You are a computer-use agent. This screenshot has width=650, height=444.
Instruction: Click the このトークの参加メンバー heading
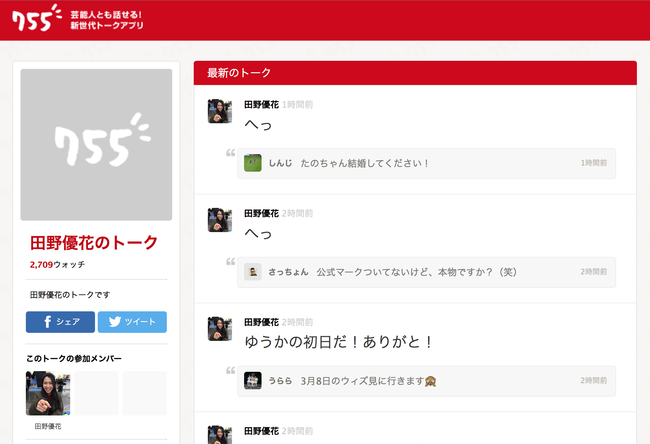tap(74, 359)
